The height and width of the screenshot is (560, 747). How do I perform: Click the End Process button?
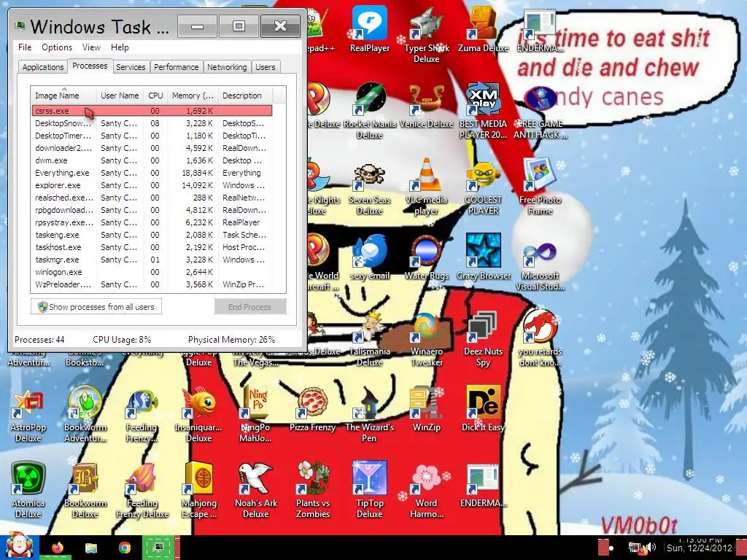point(249,307)
